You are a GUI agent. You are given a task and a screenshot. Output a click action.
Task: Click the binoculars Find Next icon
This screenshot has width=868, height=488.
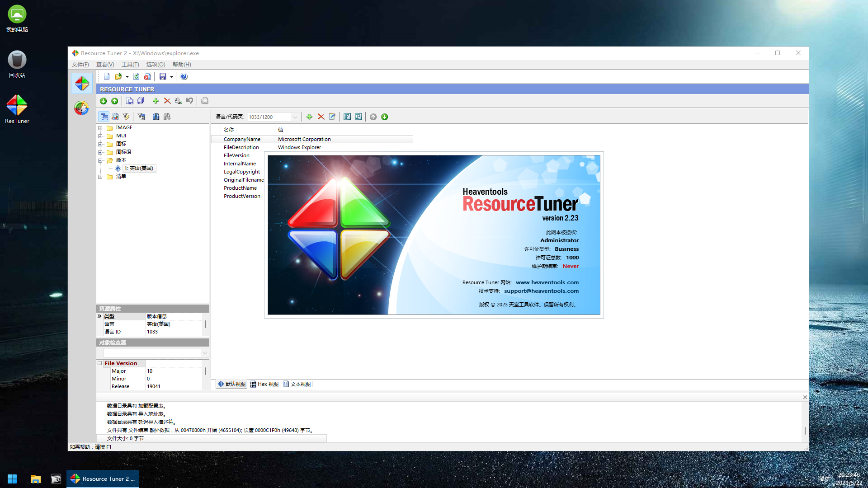[x=167, y=117]
